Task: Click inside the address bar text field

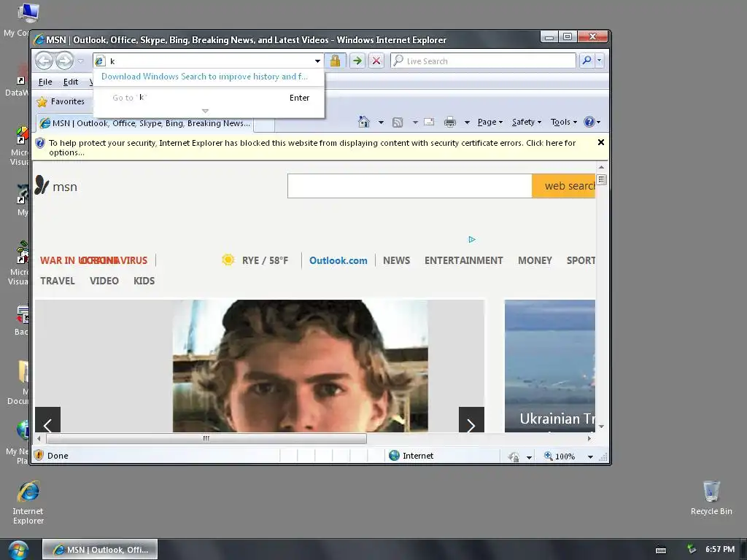Action: (209, 61)
